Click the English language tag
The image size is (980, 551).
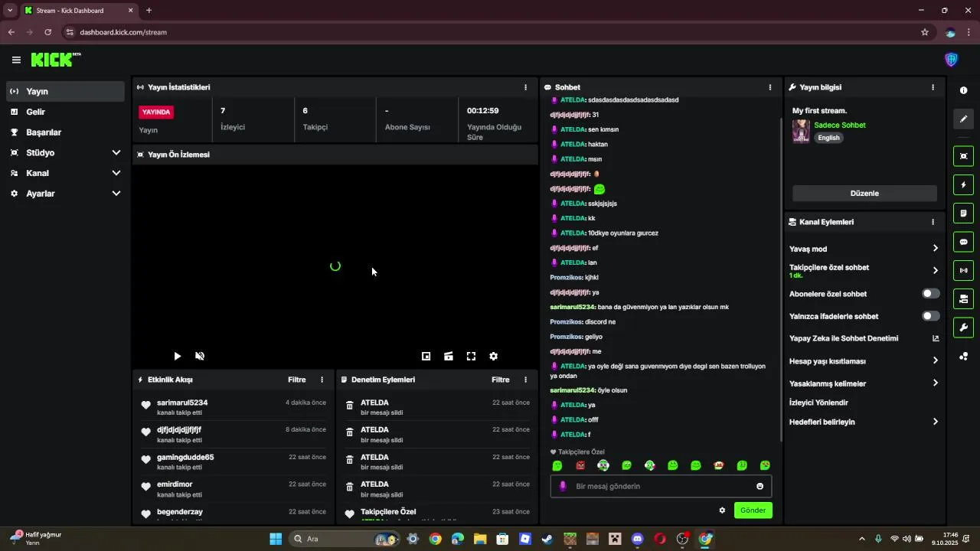tap(828, 138)
